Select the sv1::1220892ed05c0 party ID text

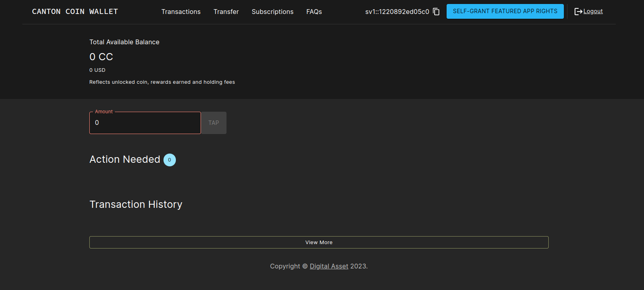point(397,12)
